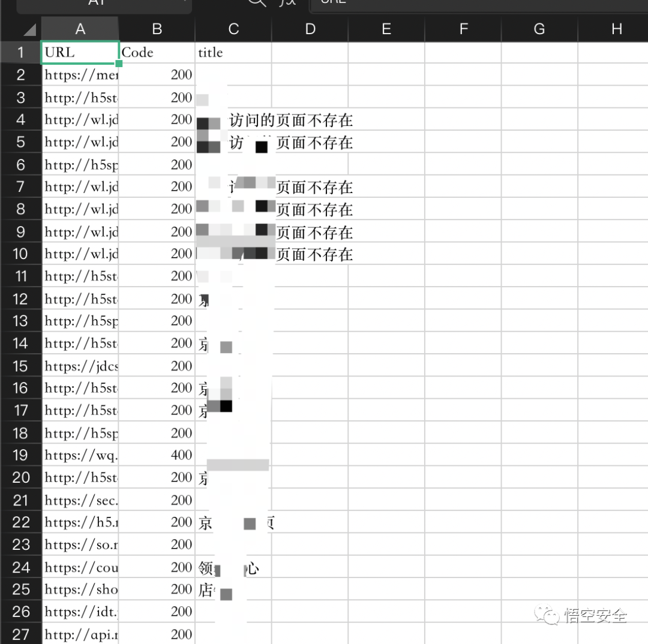Viewport: 648px width, 644px height.
Task: Click the https://so. URL in row 23
Action: 80,544
